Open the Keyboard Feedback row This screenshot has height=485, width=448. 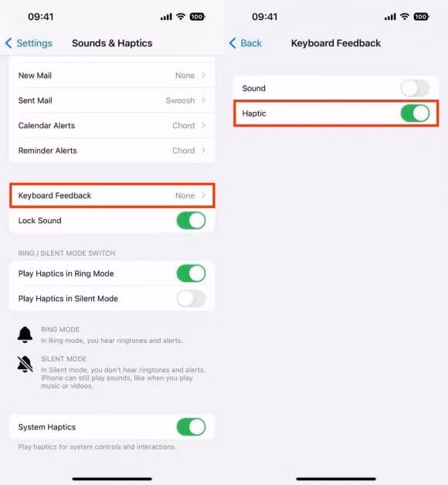click(x=112, y=195)
